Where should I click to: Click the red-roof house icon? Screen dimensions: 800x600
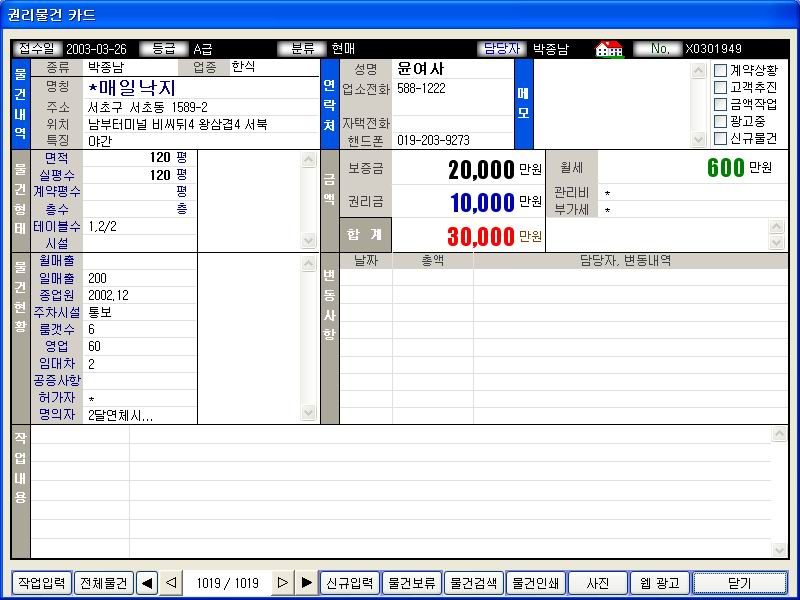pyautogui.click(x=609, y=48)
